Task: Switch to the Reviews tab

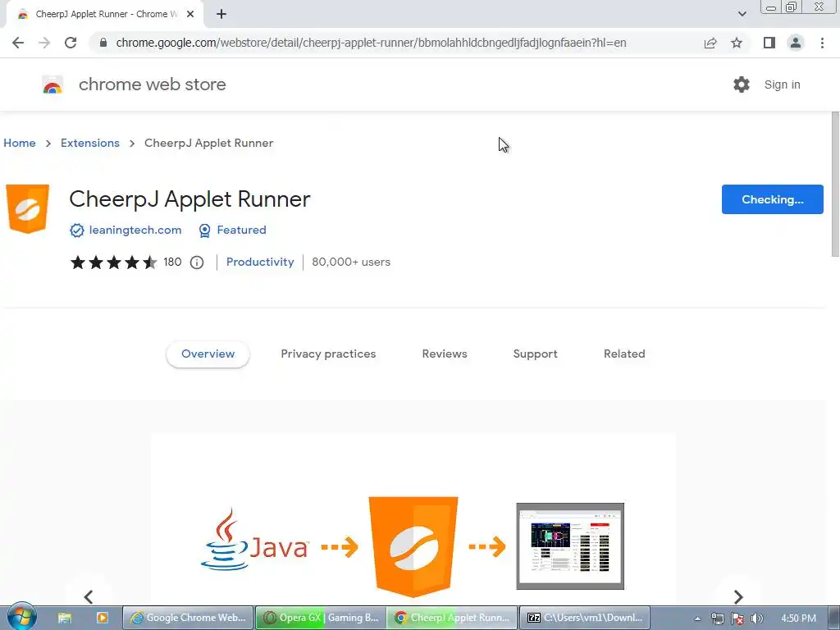Action: click(x=445, y=354)
